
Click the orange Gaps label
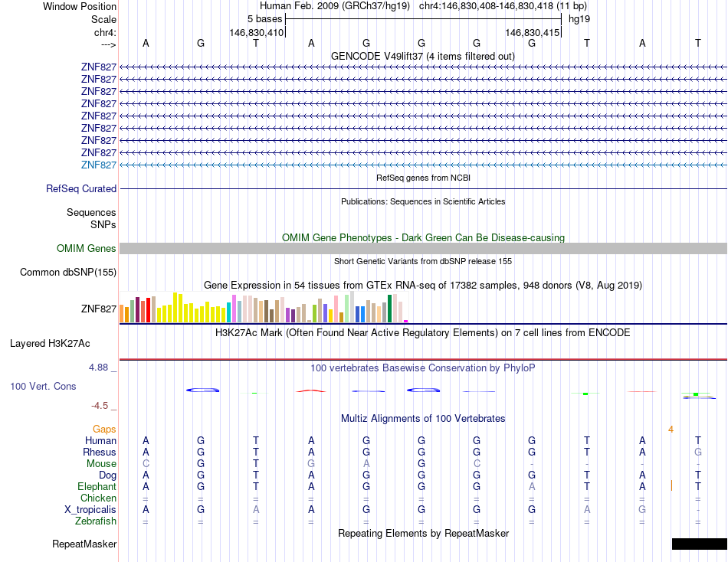[104, 430]
